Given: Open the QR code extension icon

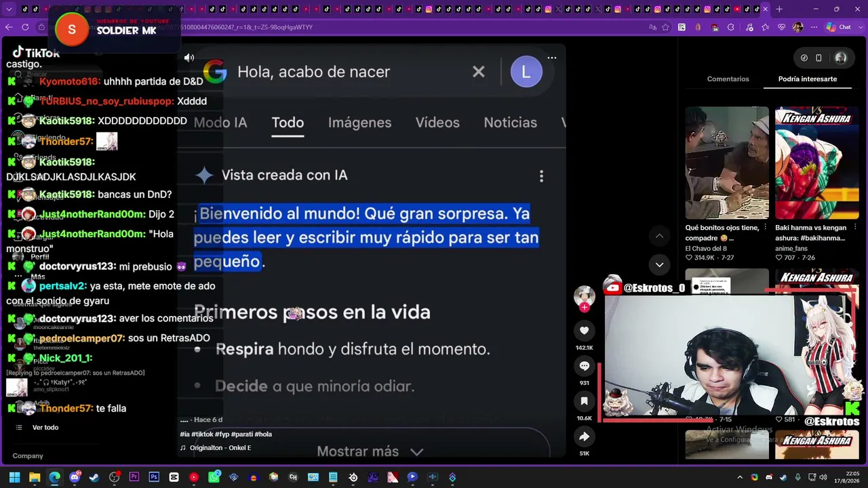Looking at the screenshot, I should pyautogui.click(x=682, y=27).
